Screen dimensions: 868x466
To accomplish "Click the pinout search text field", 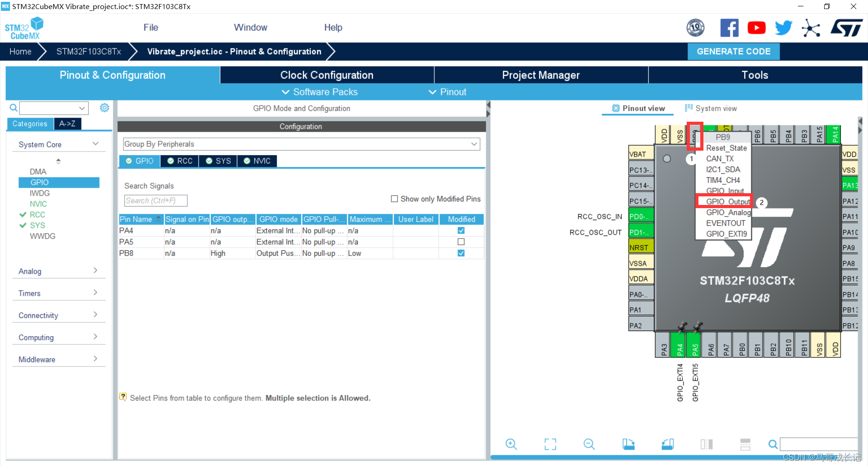I will coord(819,444).
